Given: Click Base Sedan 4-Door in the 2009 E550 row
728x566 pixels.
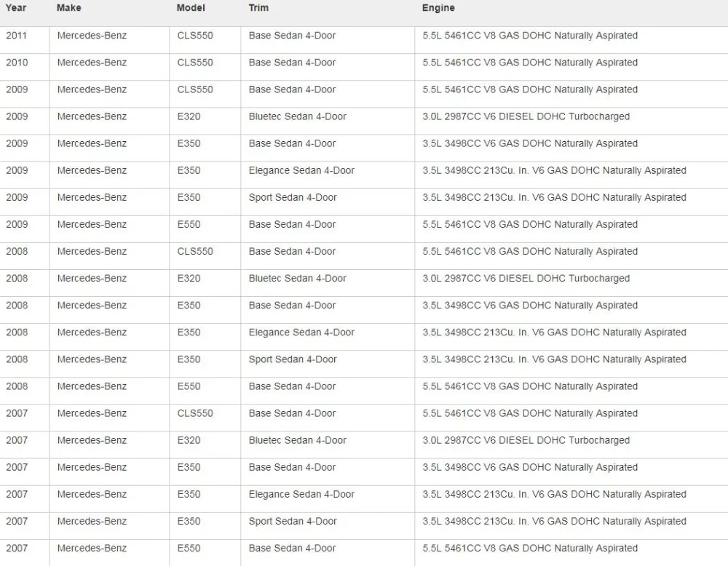Looking at the screenshot, I should pyautogui.click(x=292, y=224).
